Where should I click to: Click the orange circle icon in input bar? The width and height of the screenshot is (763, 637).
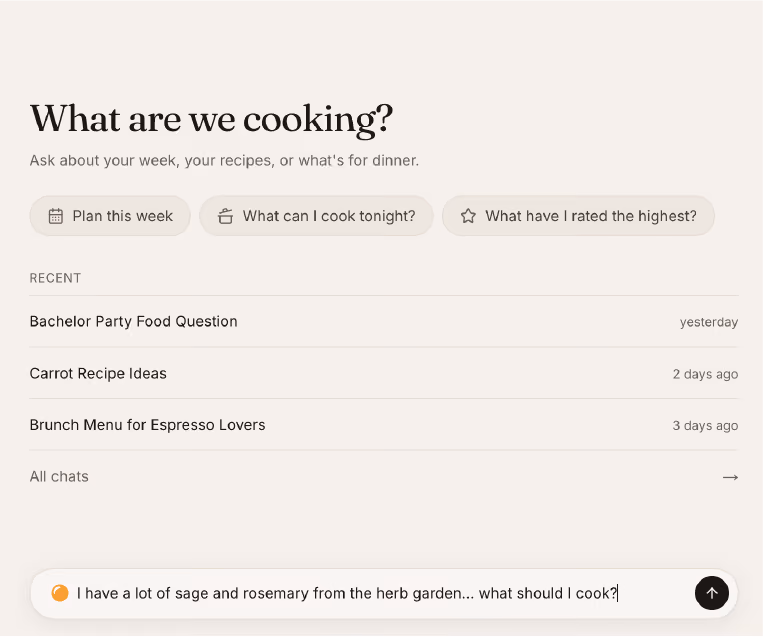pyautogui.click(x=60, y=593)
